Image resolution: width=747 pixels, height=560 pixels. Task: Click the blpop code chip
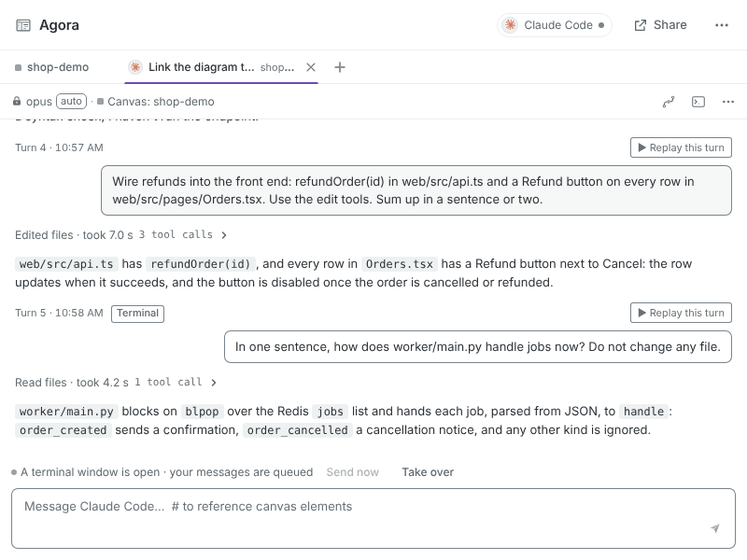(x=202, y=412)
